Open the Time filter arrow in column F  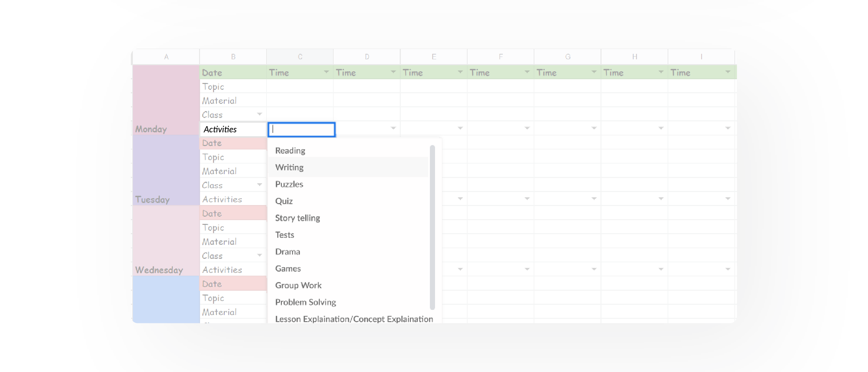tap(527, 72)
